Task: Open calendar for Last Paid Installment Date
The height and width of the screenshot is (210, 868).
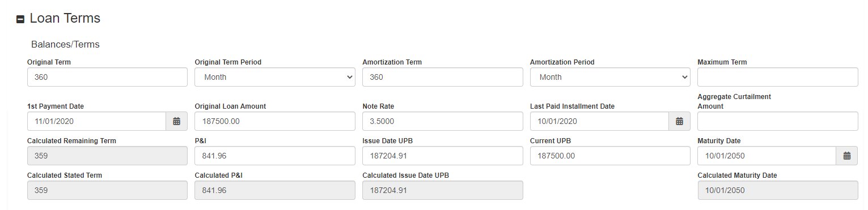Action: coord(679,121)
